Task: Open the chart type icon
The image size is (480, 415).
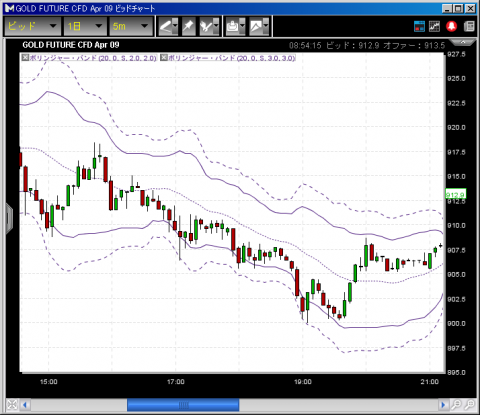Action: point(259,26)
